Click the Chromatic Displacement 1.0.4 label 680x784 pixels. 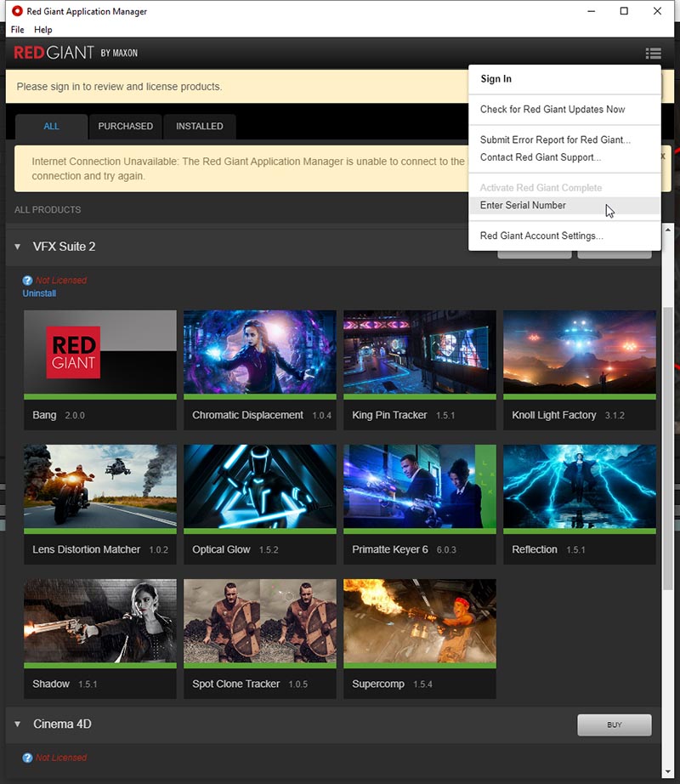(x=262, y=416)
